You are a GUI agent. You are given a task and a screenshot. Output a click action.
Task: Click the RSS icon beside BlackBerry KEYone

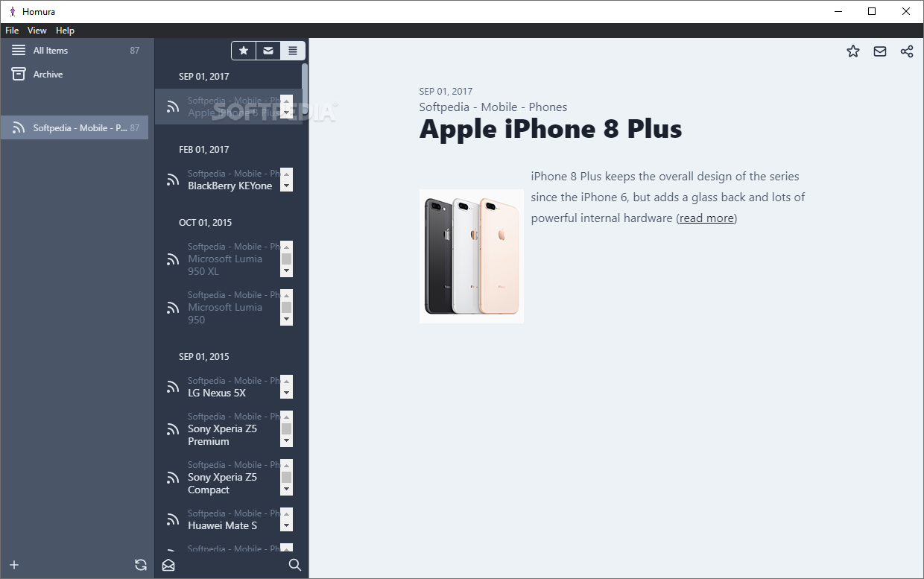coord(173,180)
